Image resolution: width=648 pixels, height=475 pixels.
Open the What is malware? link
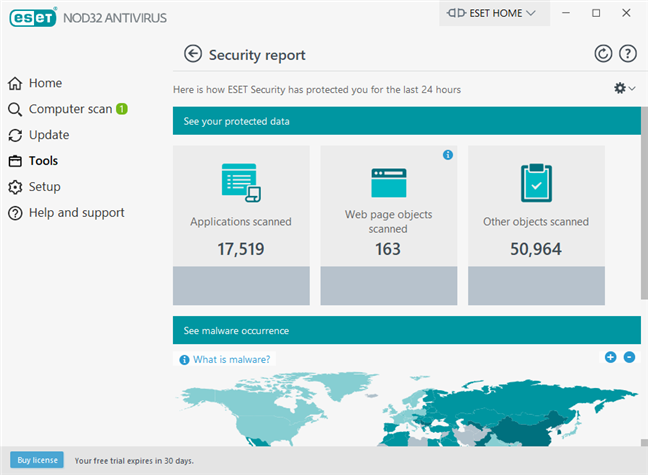click(231, 359)
